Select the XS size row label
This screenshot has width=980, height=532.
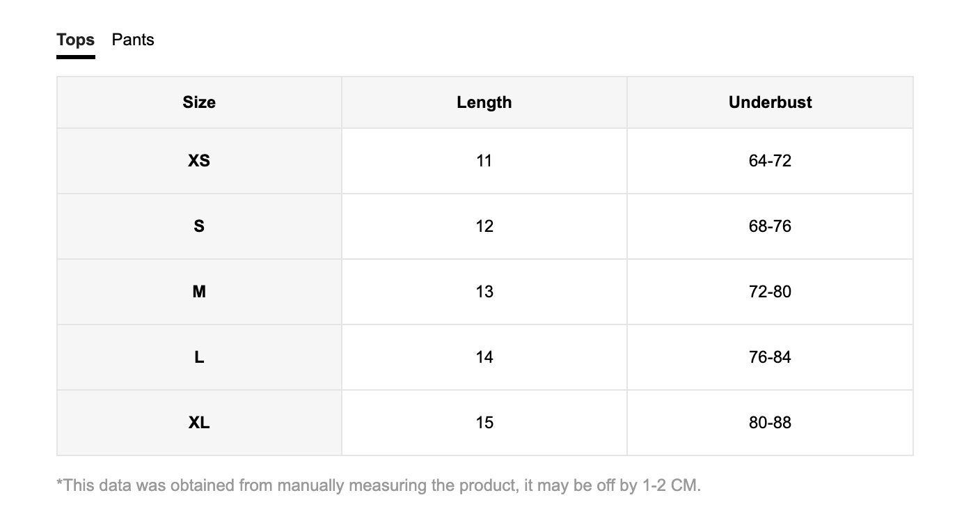point(199,161)
